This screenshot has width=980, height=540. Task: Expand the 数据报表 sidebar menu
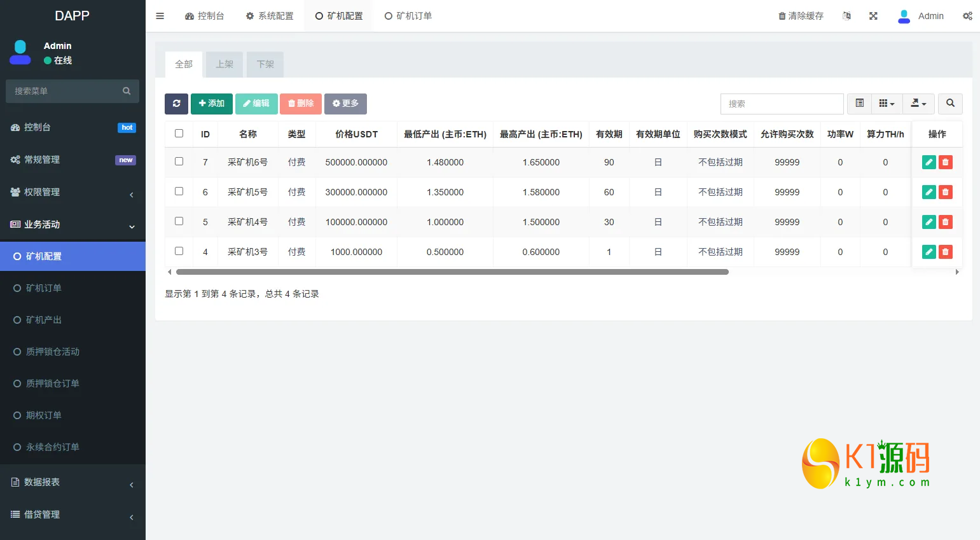72,482
